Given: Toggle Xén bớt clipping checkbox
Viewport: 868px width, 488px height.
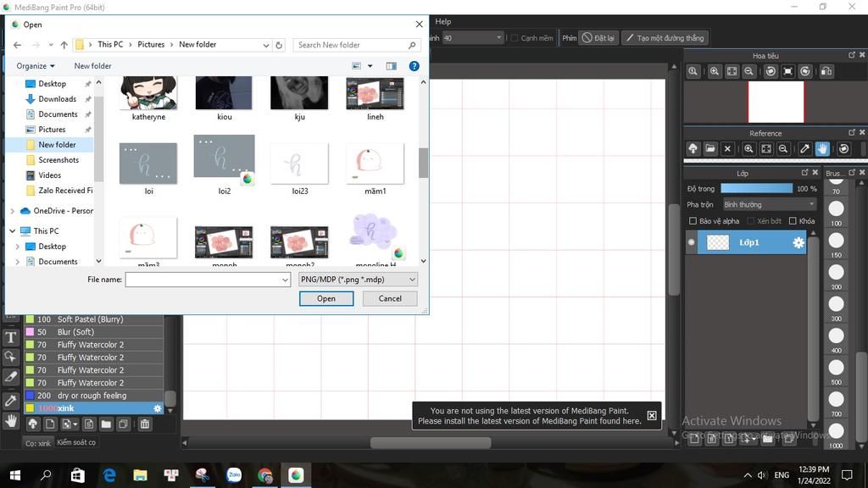Looking at the screenshot, I should pos(751,221).
